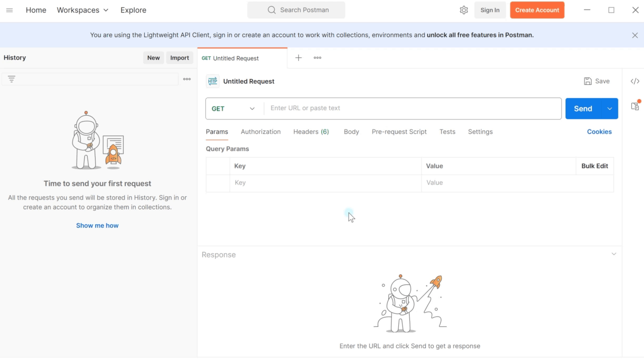Switch to the Params tab

click(x=217, y=132)
